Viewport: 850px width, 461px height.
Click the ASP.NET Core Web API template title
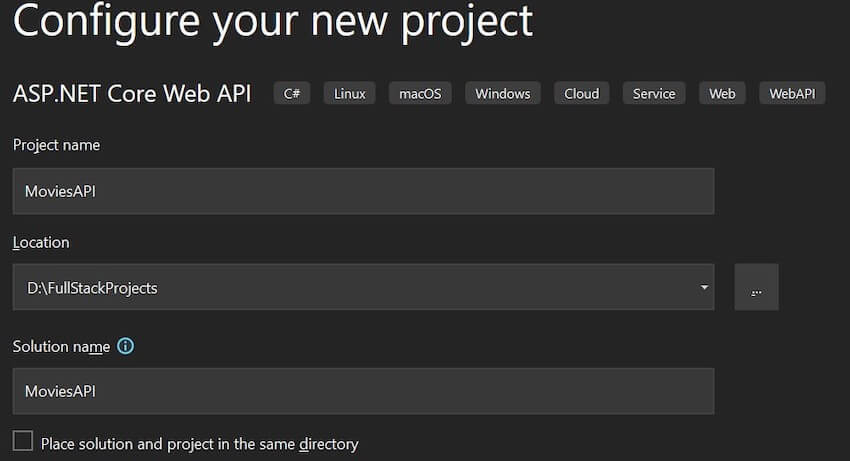pyautogui.click(x=131, y=94)
